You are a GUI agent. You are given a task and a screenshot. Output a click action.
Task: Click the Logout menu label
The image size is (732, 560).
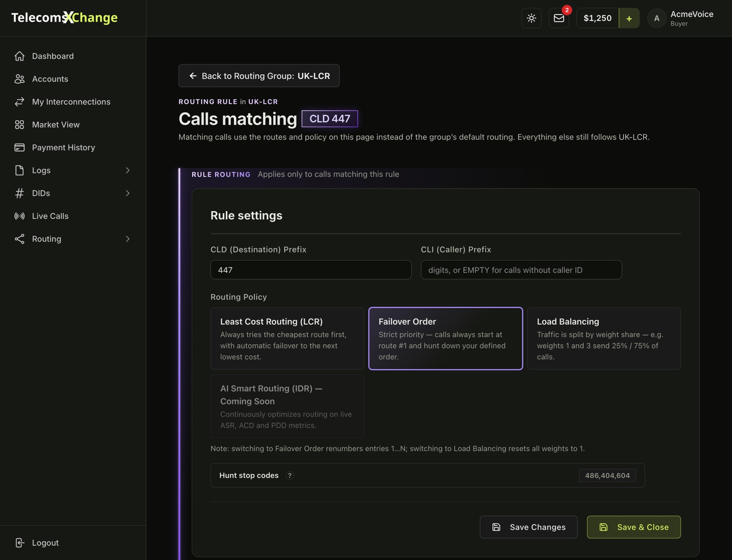click(x=45, y=543)
